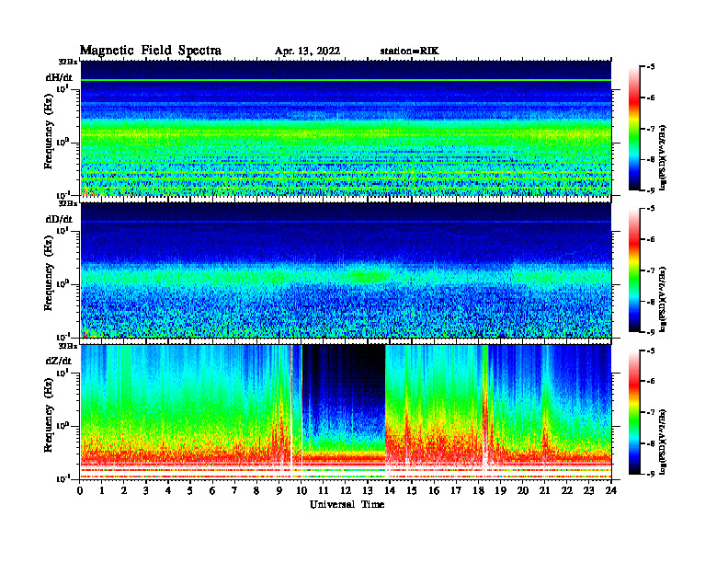Viewport: 728px width, 563px height.
Task: Click the "Magnetic Field Spectra" title
Action: [x=151, y=51]
